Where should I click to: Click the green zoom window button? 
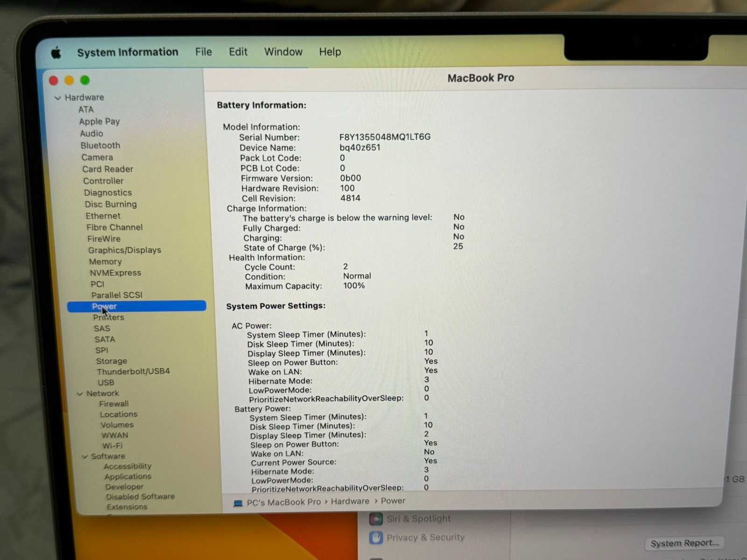click(x=85, y=80)
